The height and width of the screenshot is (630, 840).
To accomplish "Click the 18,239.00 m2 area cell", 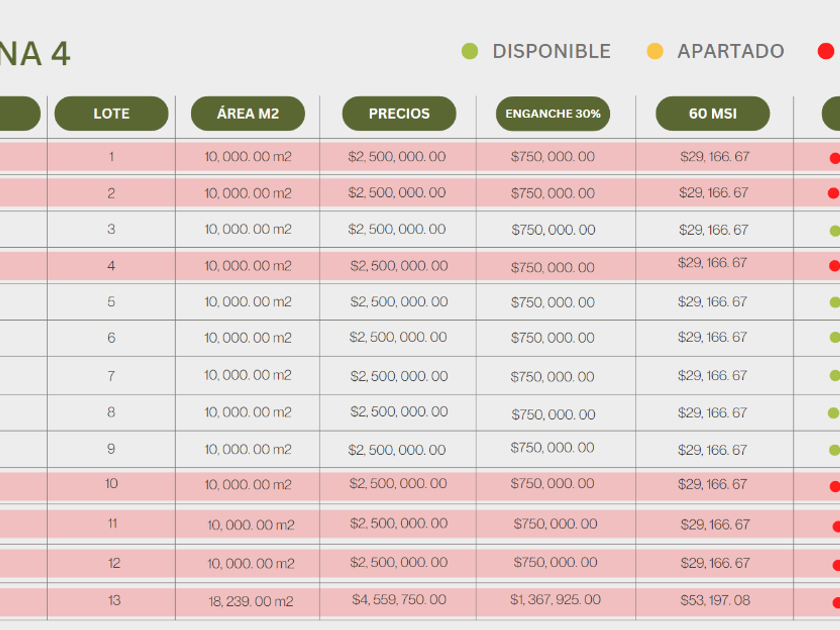I will pyautogui.click(x=249, y=601).
